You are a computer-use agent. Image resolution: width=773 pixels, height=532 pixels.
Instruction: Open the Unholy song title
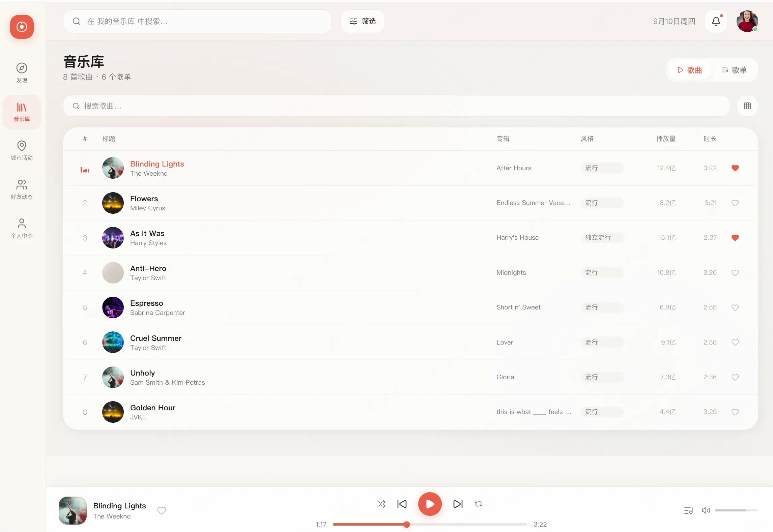(x=142, y=373)
